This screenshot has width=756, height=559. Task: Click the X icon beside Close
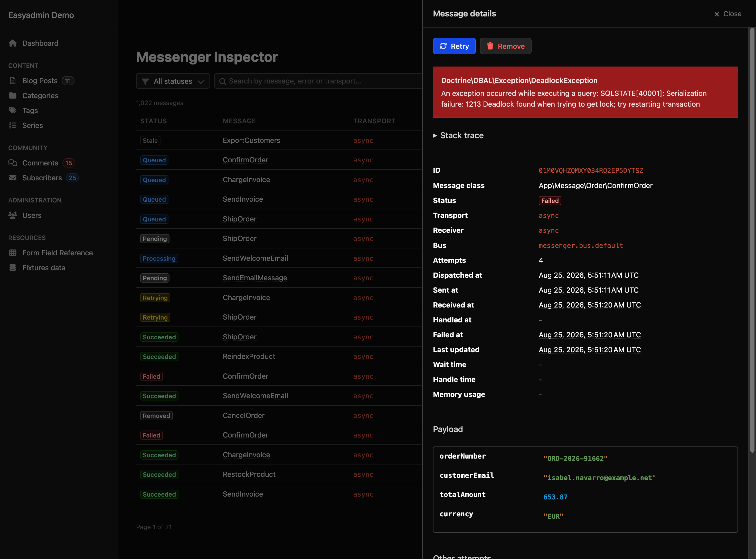[x=717, y=14]
